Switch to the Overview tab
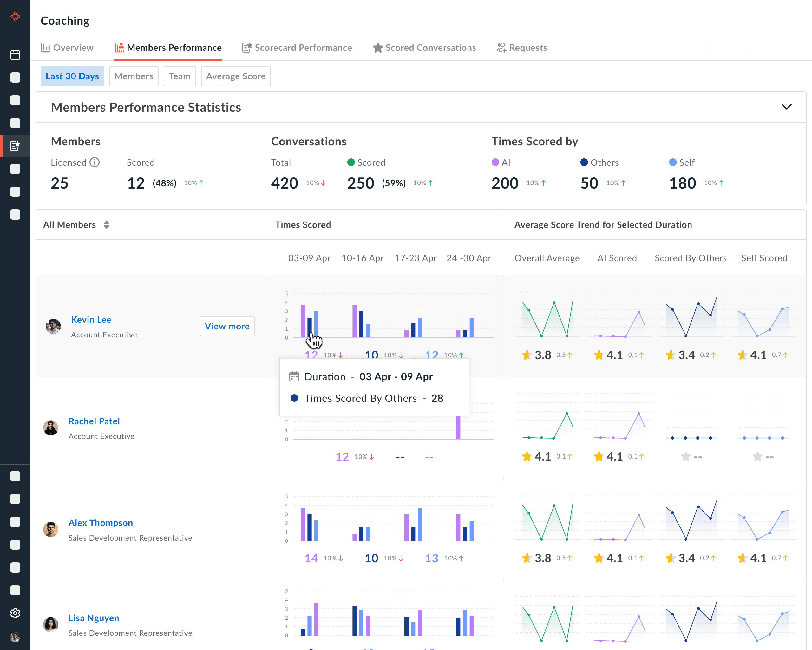 point(67,48)
